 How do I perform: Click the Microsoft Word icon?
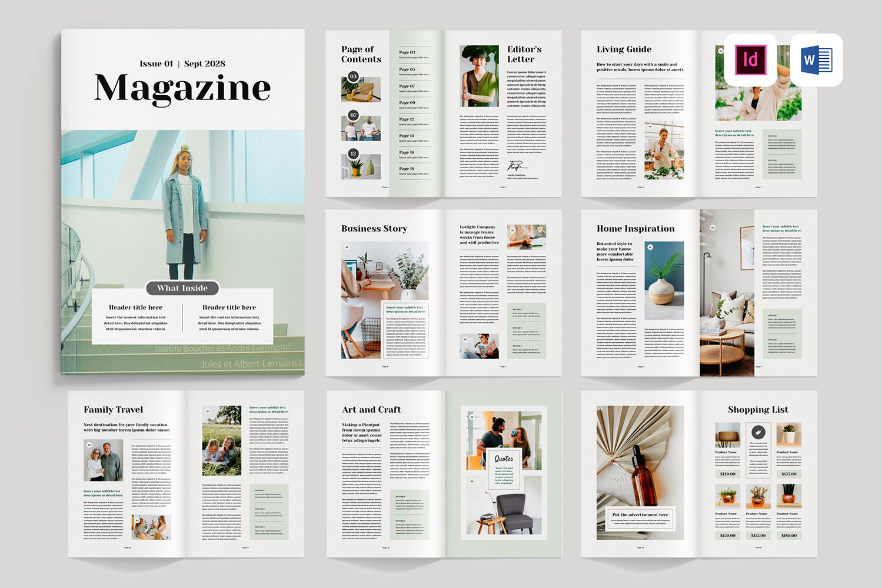click(816, 60)
